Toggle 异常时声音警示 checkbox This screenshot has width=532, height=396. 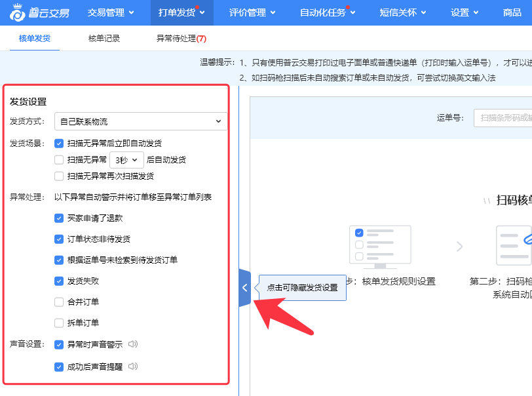click(x=59, y=345)
